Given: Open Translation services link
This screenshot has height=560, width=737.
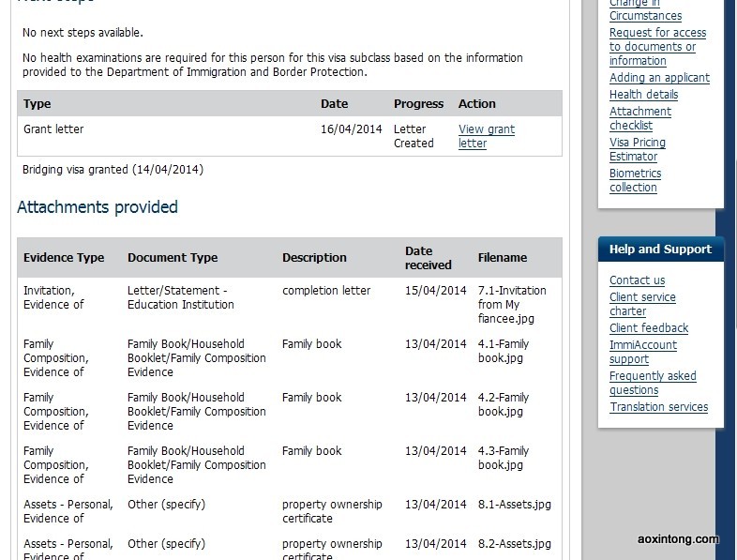Looking at the screenshot, I should (x=658, y=407).
